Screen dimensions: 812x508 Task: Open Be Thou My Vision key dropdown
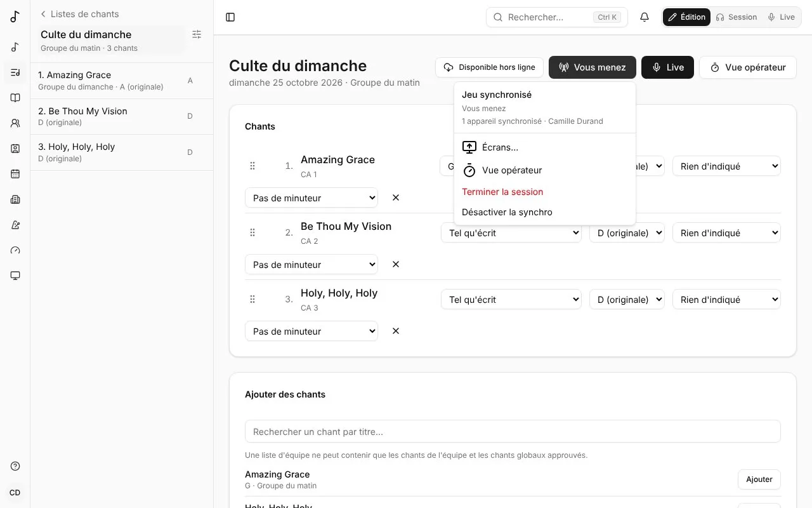point(627,232)
